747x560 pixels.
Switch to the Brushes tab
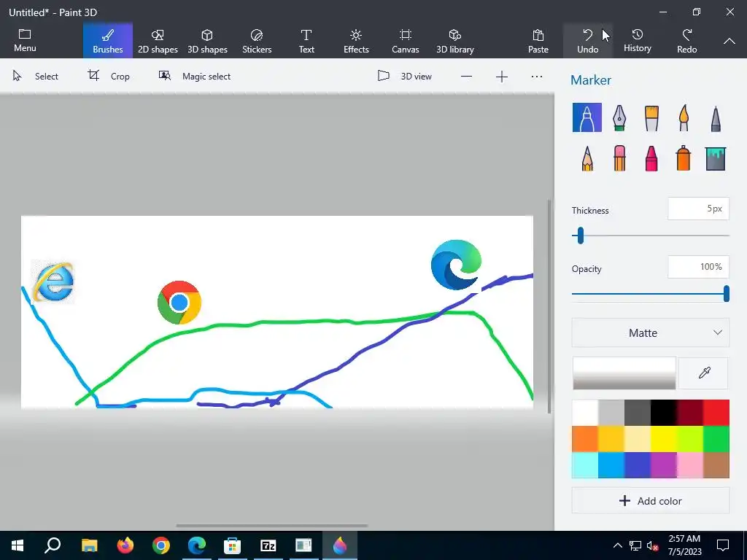[108, 41]
